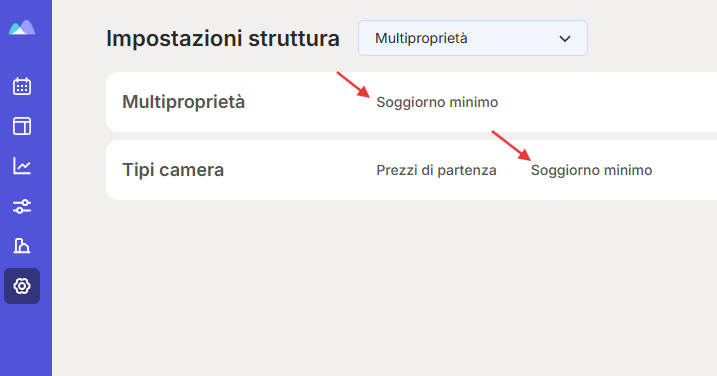This screenshot has width=717, height=376.
Task: Click the empty sidebar area below the gear
Action: coord(26,341)
